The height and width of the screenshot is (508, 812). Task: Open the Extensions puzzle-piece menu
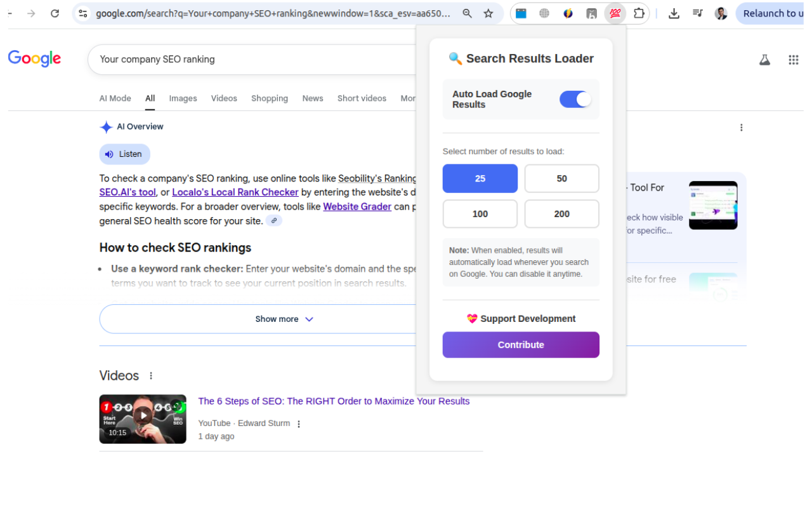639,13
